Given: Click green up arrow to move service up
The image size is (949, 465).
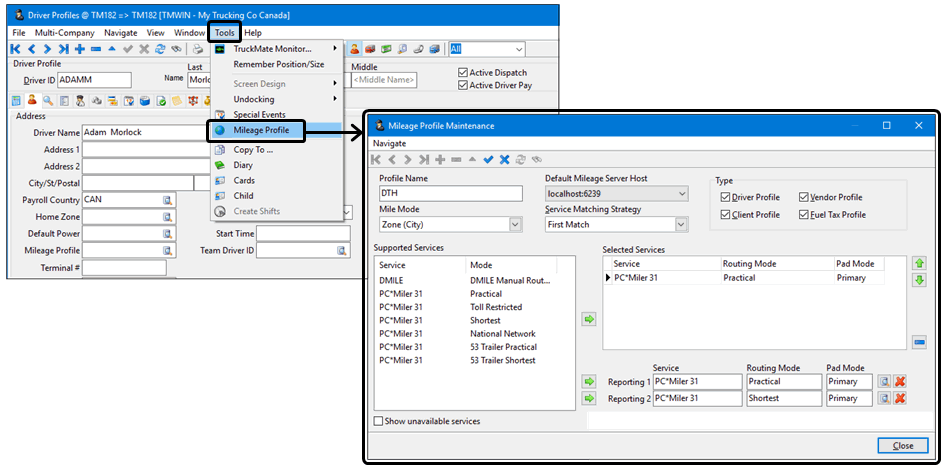Looking at the screenshot, I should click(919, 263).
